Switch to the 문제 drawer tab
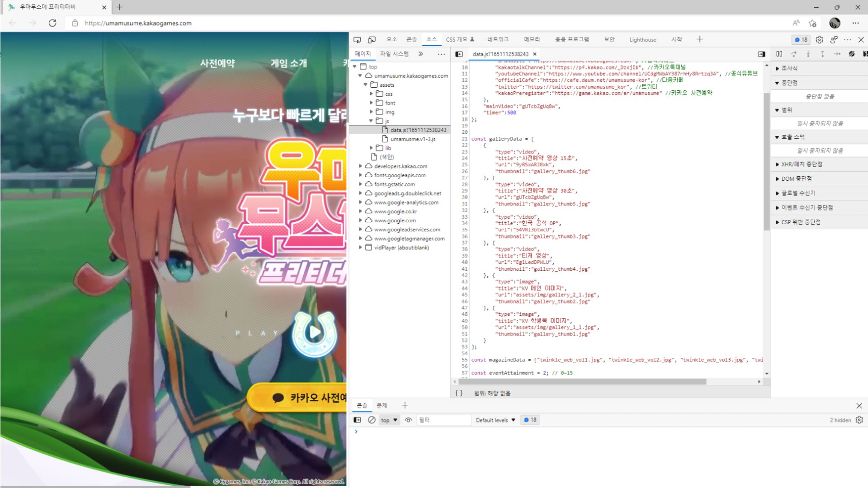The height and width of the screenshot is (488, 868). pos(382,405)
